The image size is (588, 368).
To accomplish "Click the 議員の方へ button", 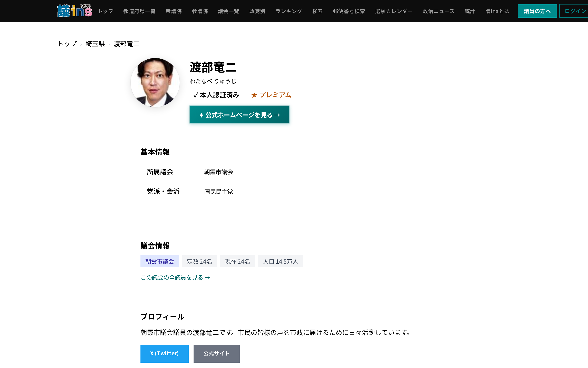I will click(x=537, y=11).
